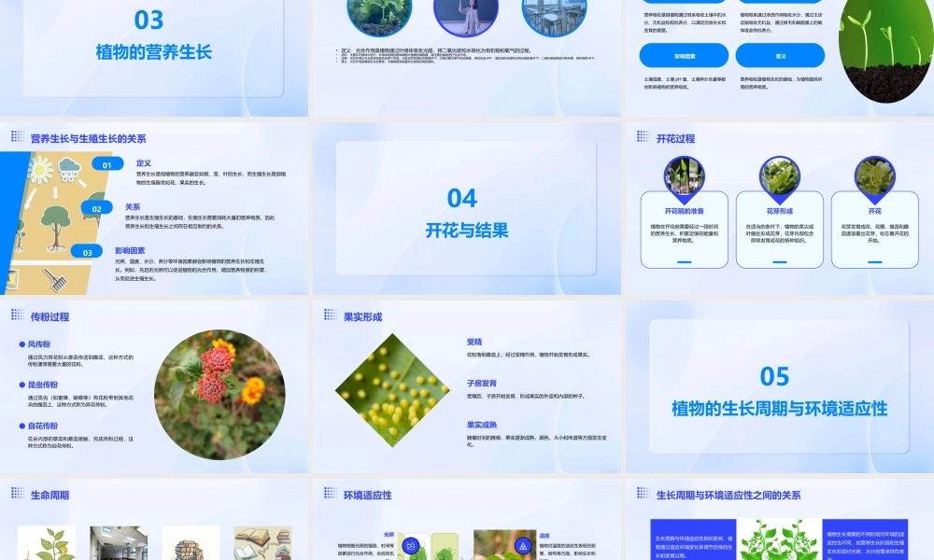The image size is (934, 560).
Task: Select the '影响因素' heading beside the 03 badge
Action: (130, 250)
